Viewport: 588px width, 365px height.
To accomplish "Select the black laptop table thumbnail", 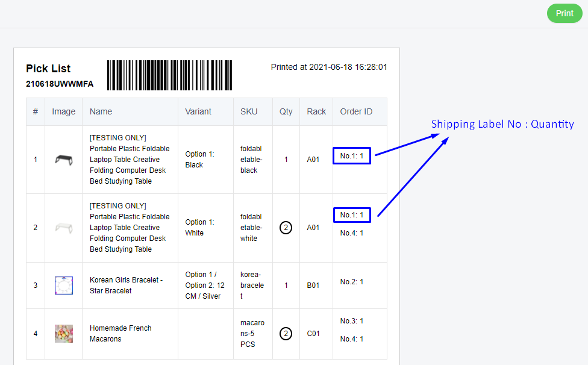I will (x=64, y=160).
